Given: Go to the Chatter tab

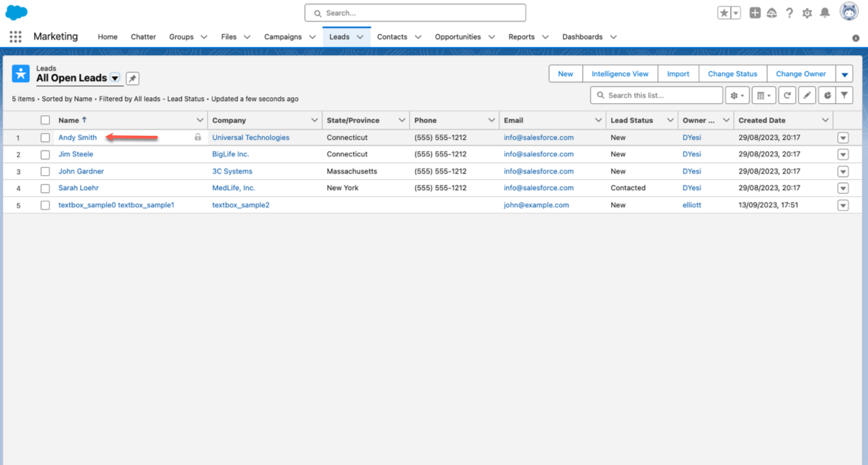Looking at the screenshot, I should (x=143, y=37).
